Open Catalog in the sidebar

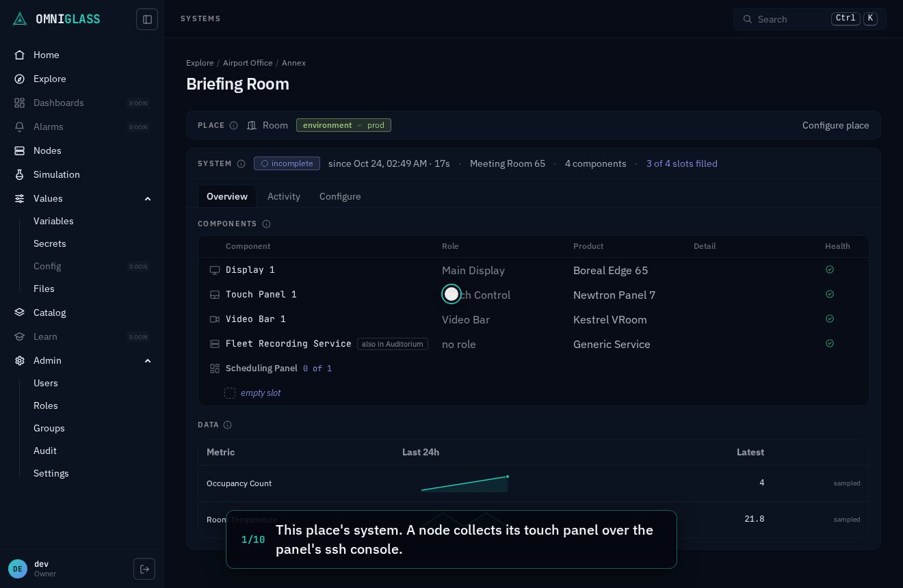pyautogui.click(x=82, y=312)
